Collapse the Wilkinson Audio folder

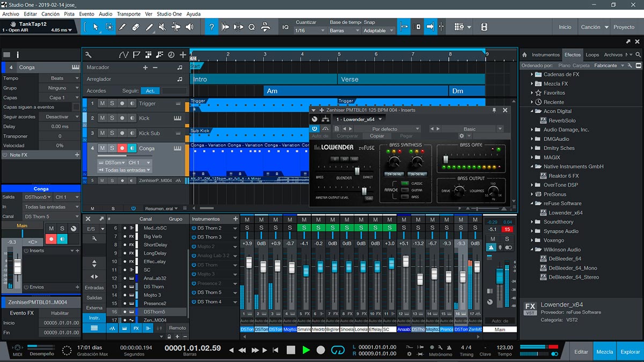[532, 249]
